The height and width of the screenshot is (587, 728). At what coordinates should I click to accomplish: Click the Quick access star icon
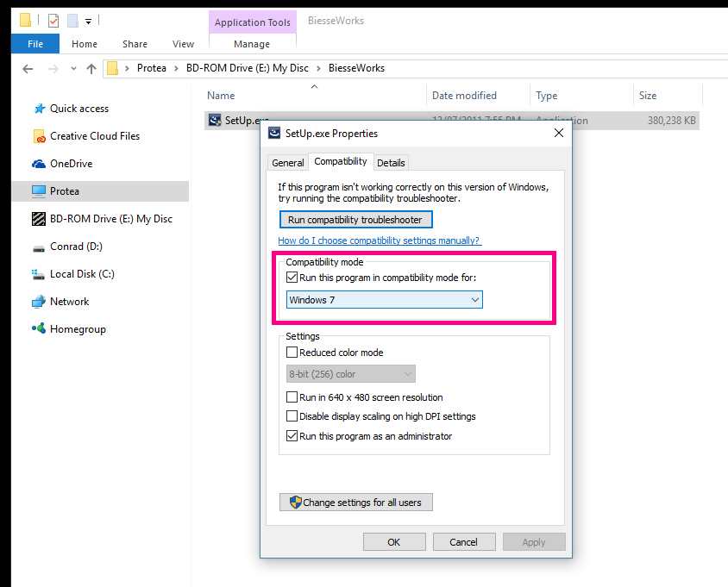(40, 109)
